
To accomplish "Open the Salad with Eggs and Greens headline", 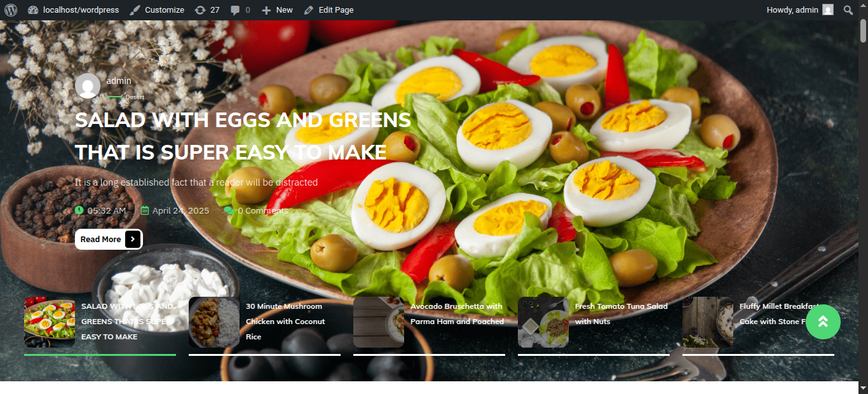I will click(x=243, y=136).
